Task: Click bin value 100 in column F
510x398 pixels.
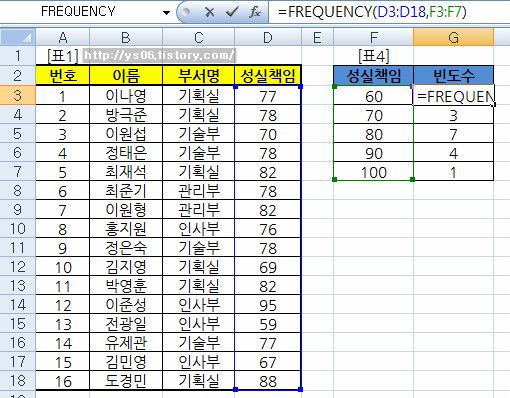Action: pos(373,172)
